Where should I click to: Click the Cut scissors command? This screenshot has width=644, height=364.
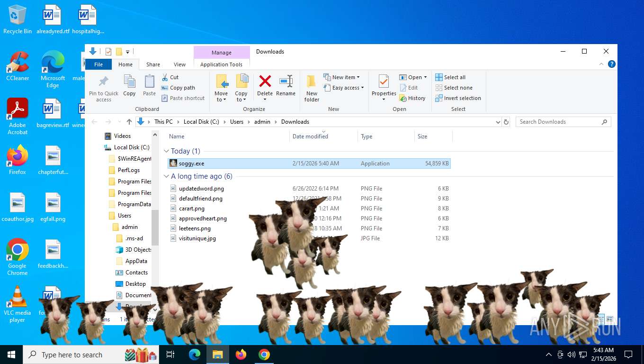pos(170,77)
